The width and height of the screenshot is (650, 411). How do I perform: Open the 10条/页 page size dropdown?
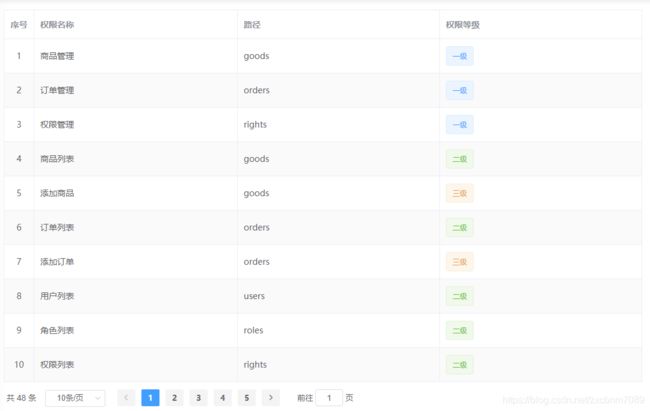pos(75,398)
